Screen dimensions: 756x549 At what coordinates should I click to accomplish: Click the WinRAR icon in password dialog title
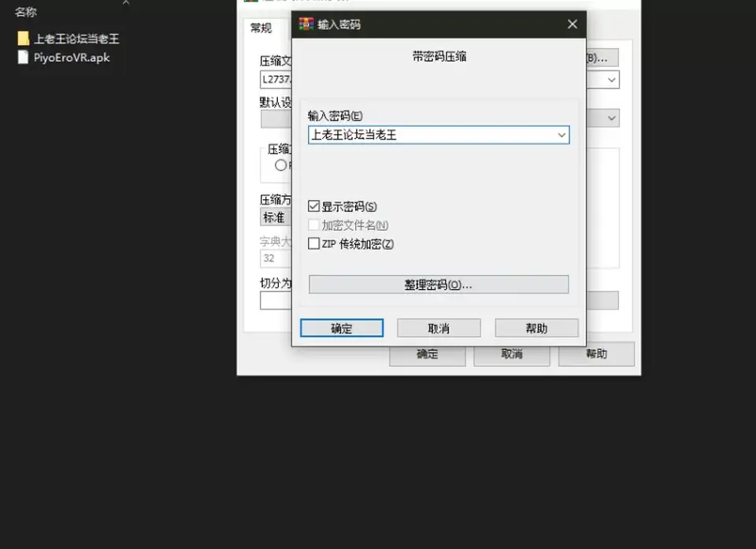306,24
